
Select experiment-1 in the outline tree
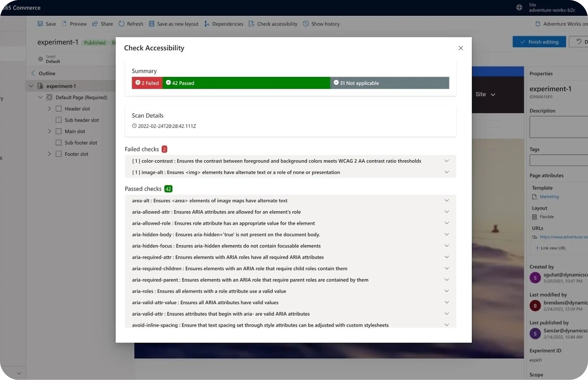tap(61, 86)
